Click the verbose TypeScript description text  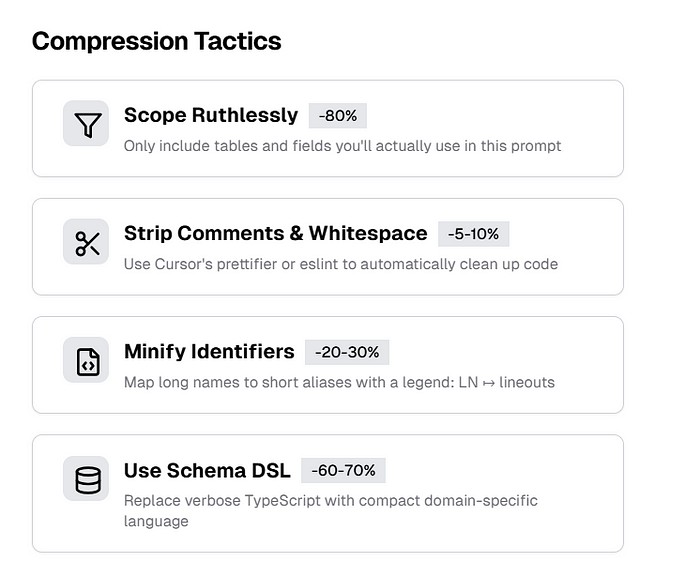pyautogui.click(x=330, y=511)
